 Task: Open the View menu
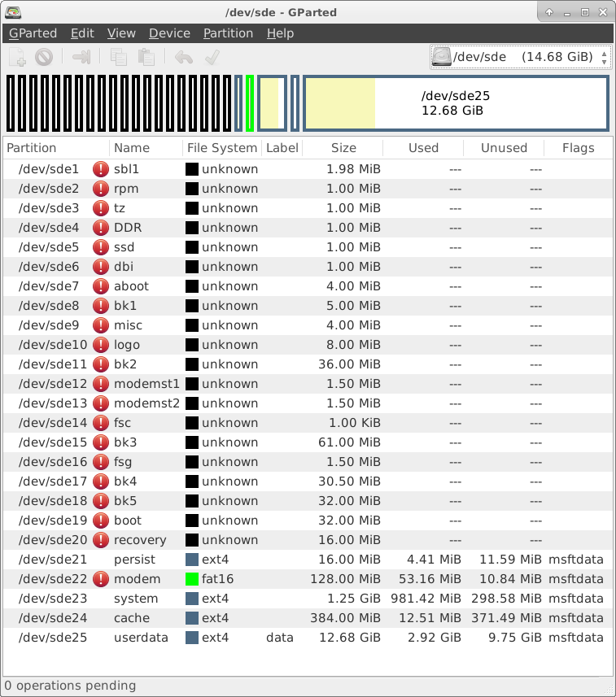pos(121,33)
